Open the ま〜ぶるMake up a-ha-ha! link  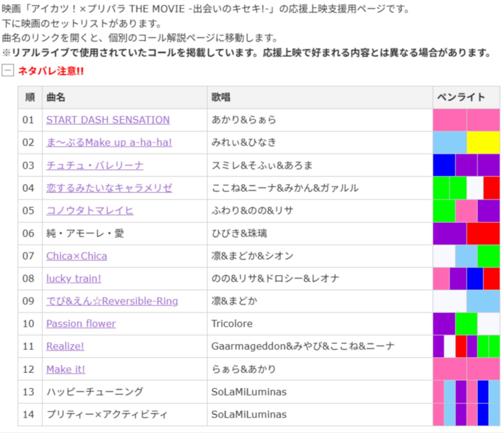pyautogui.click(x=109, y=143)
